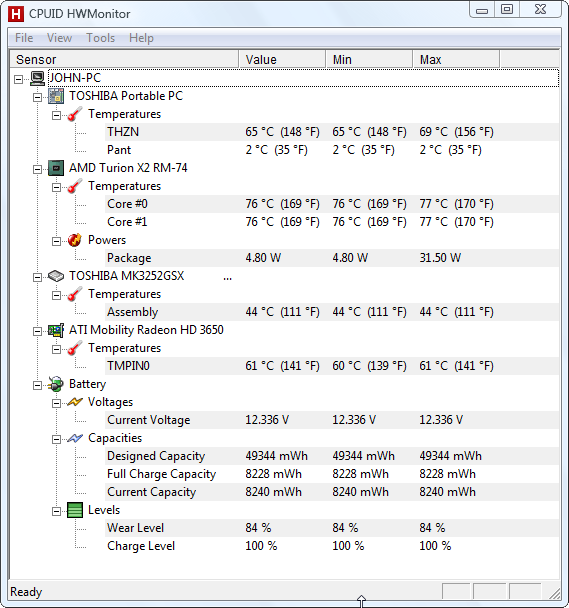Image resolution: width=569 pixels, height=608 pixels.
Task: Collapse the Levels node
Action: (56, 512)
